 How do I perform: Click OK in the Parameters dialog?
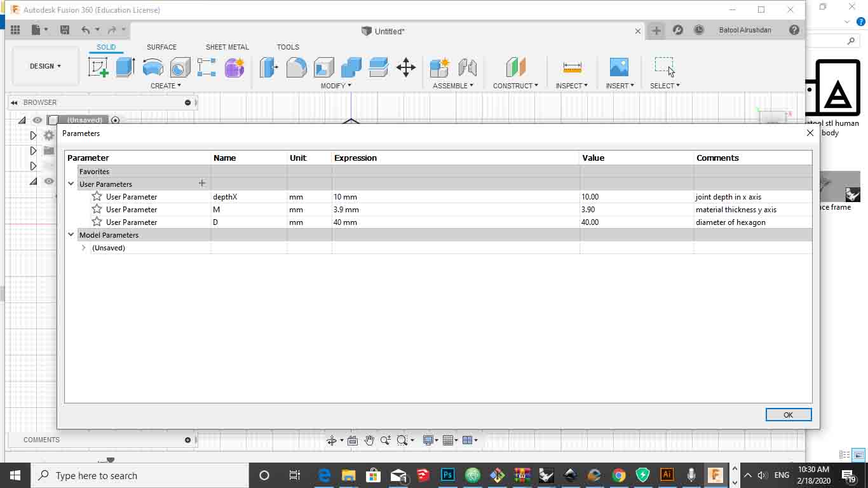(788, 414)
